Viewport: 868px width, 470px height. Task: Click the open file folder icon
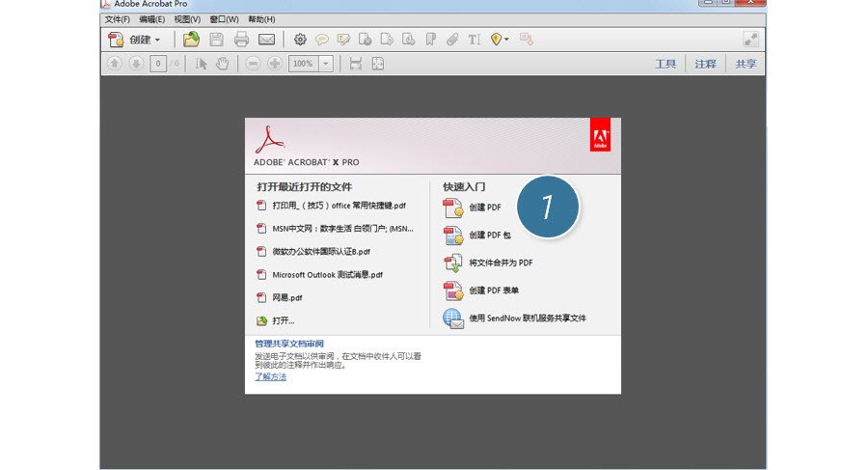(x=191, y=40)
